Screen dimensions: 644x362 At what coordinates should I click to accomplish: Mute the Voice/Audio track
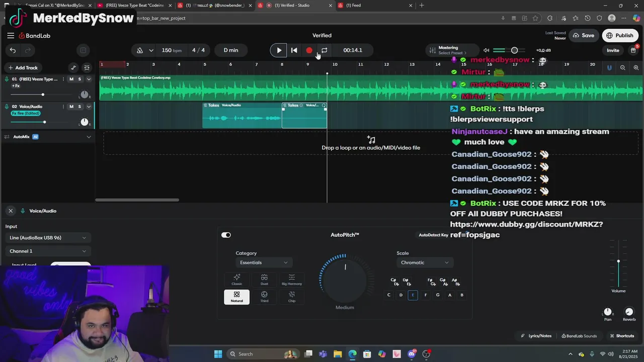pos(71,107)
